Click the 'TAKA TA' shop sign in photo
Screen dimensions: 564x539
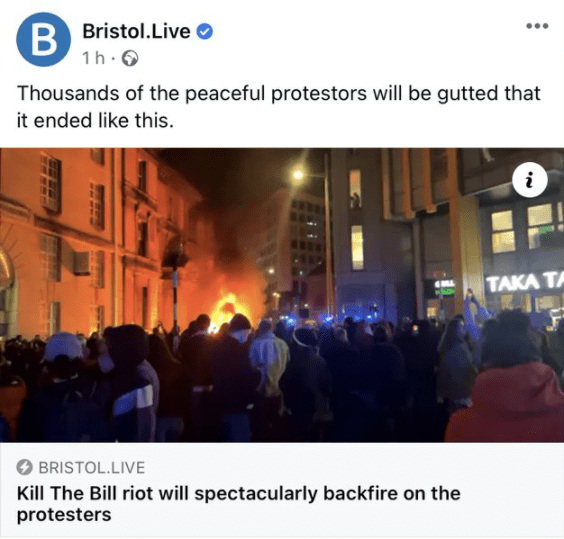coord(525,284)
